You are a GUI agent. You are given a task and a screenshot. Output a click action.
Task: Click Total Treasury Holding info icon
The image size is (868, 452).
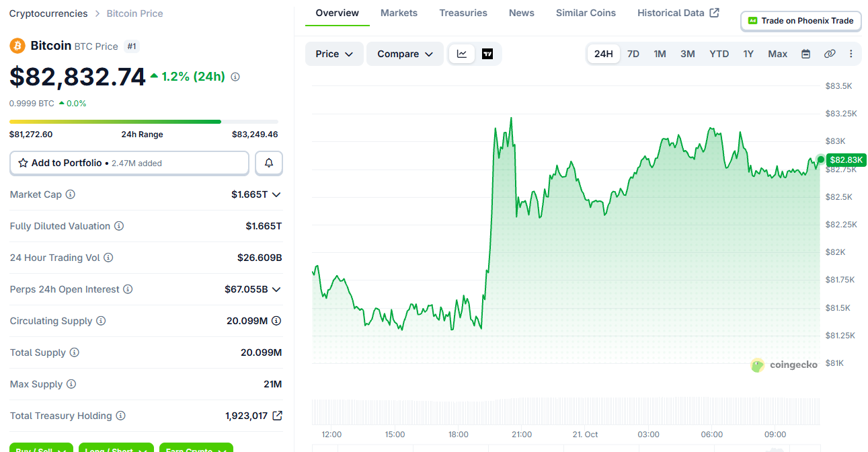pos(121,416)
